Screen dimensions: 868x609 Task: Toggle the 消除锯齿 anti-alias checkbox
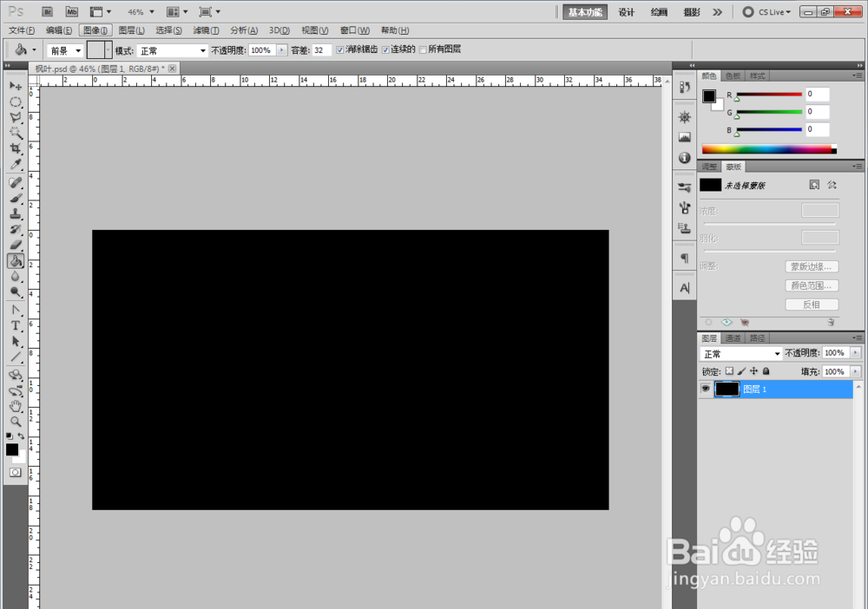coord(340,49)
